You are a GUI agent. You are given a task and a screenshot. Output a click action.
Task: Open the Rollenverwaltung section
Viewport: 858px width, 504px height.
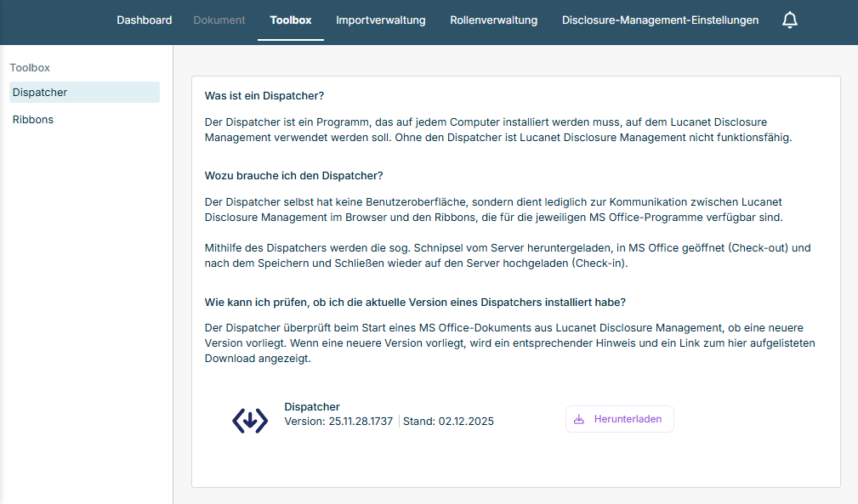tap(493, 20)
